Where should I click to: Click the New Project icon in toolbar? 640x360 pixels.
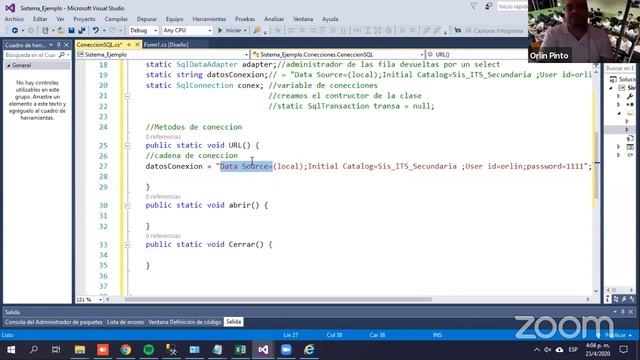45,31
